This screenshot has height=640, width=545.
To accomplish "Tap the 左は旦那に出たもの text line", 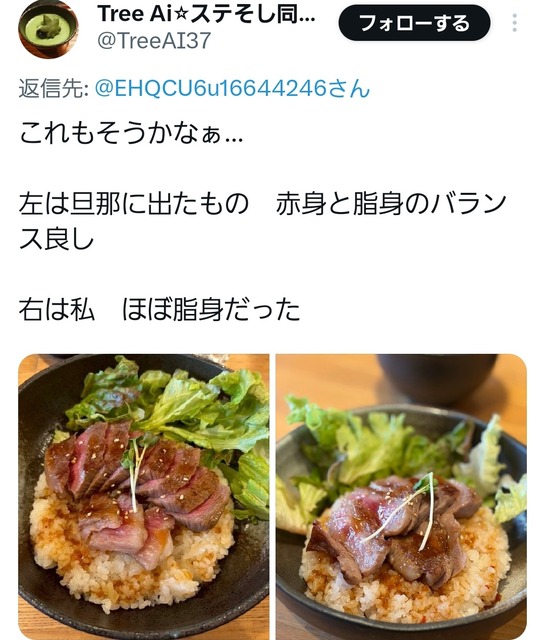I will coord(133,204).
